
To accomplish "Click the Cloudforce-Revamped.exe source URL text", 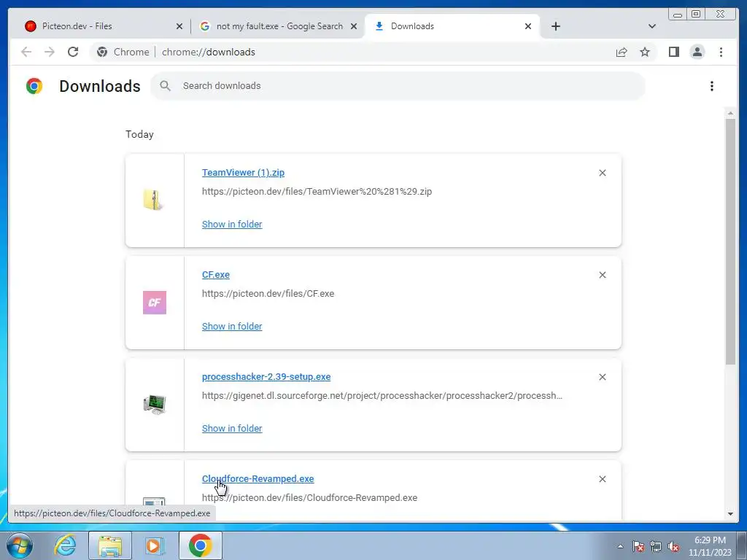I will point(309,497).
